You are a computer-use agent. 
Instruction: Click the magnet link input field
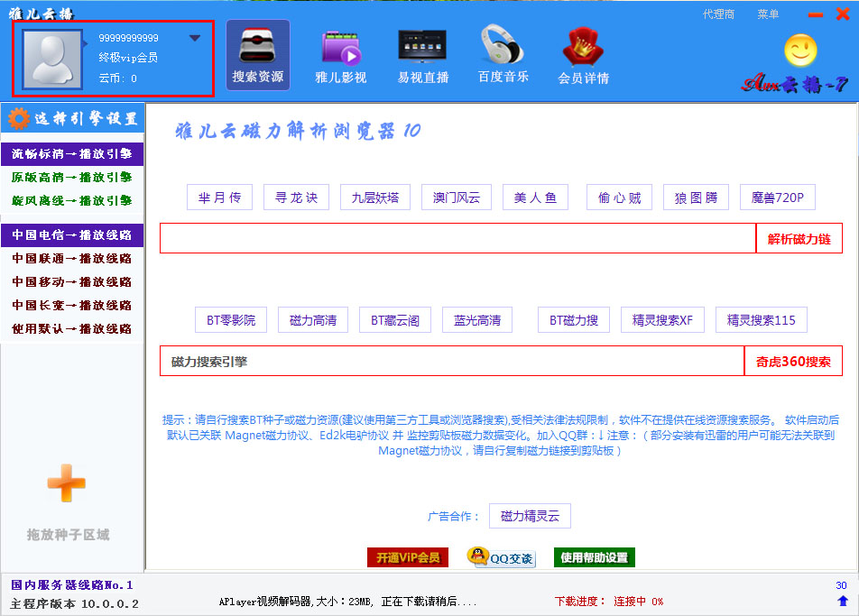click(x=458, y=238)
